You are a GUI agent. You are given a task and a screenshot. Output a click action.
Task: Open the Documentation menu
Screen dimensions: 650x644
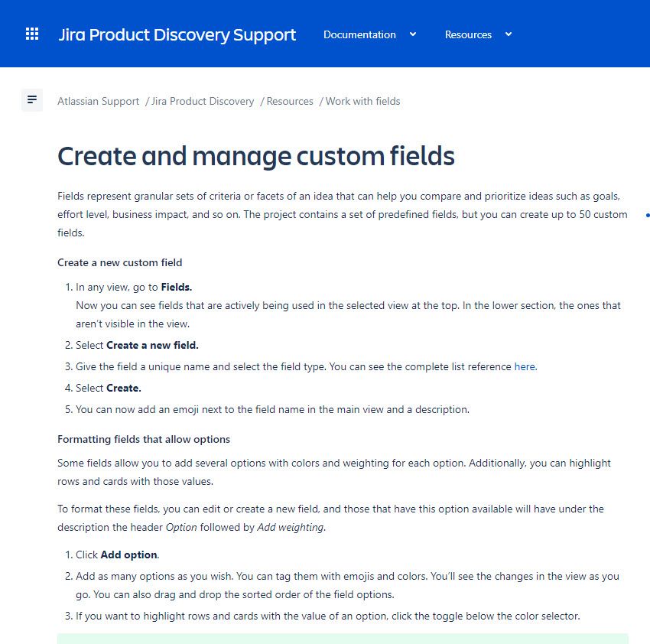(x=359, y=34)
